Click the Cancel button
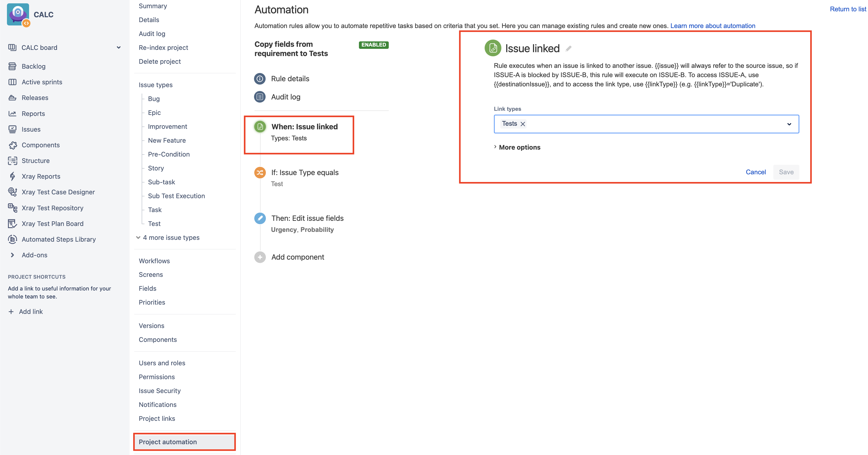Screen dimensions: 868x455 [x=755, y=172]
